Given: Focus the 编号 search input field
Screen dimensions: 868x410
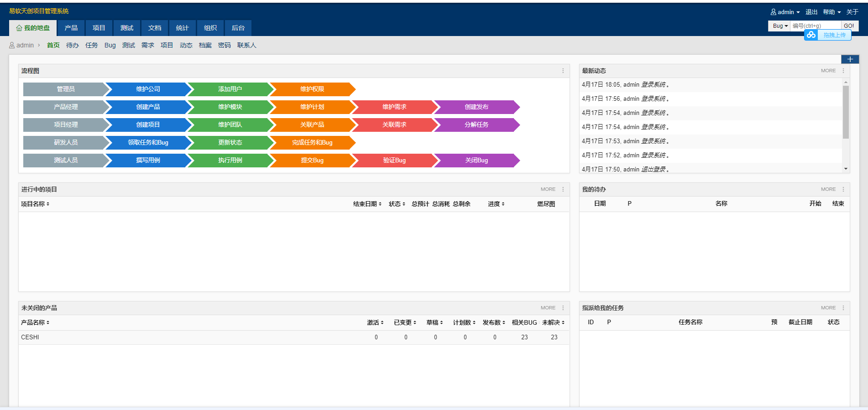Looking at the screenshot, I should [816, 26].
